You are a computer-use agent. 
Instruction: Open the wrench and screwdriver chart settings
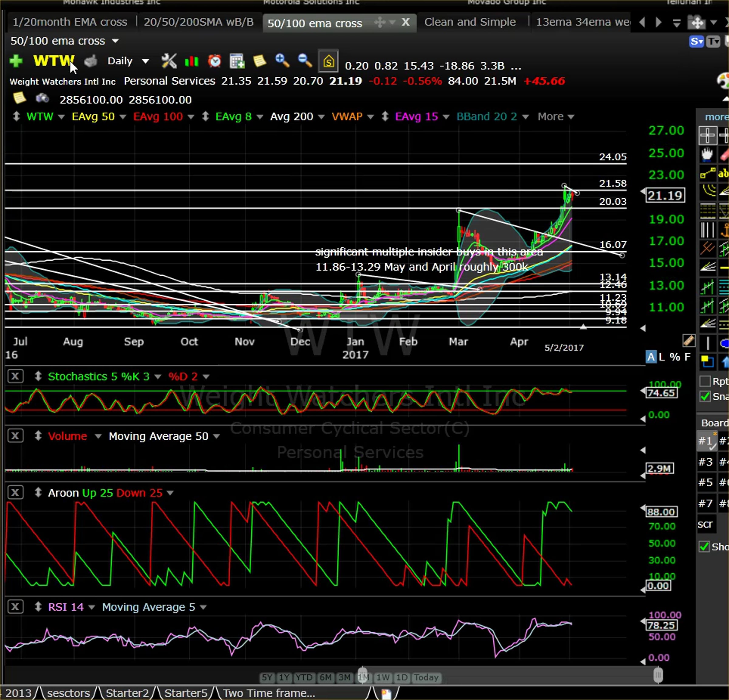point(169,61)
